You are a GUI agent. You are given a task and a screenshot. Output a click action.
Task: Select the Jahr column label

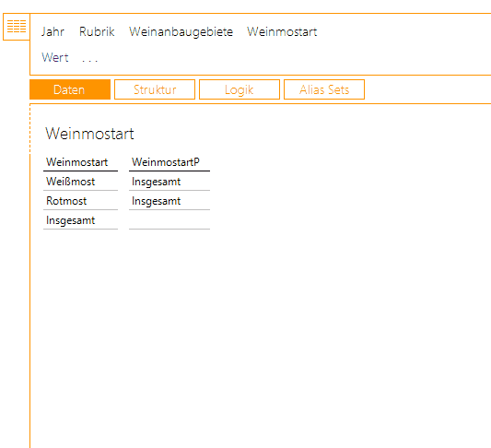click(x=53, y=32)
